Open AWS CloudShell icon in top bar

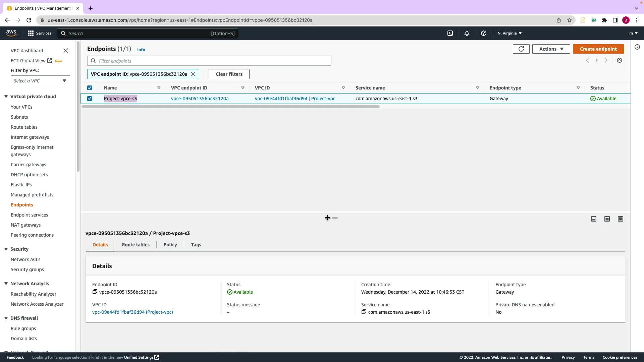(x=450, y=33)
